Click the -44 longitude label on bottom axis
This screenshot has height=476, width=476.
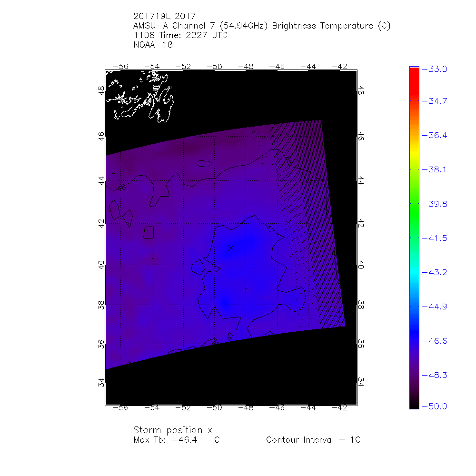tap(308, 408)
